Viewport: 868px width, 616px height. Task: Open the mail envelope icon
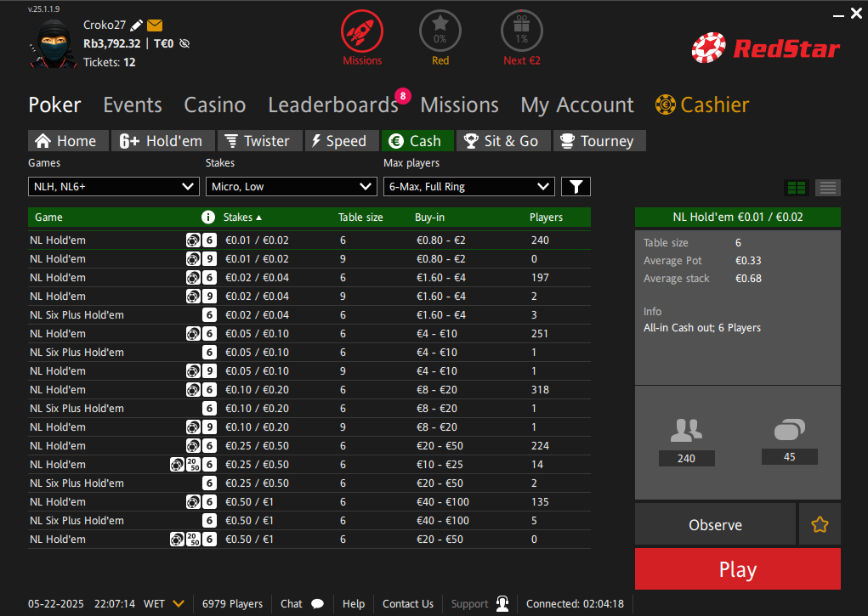point(155,25)
